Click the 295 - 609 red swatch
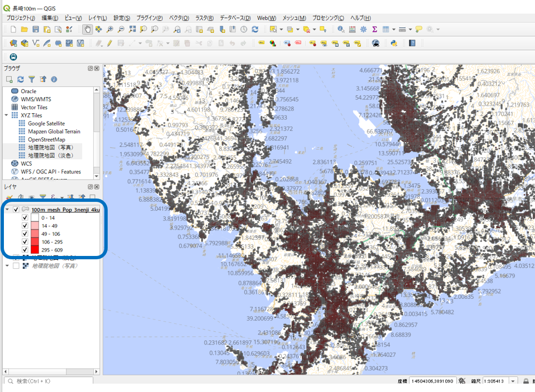The image size is (535, 392). pyautogui.click(x=35, y=250)
